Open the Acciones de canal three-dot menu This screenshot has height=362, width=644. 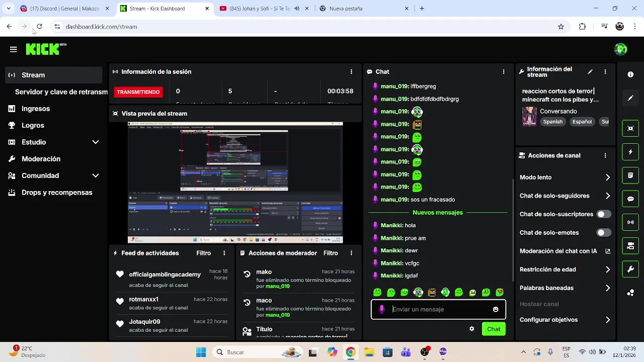[x=605, y=155]
